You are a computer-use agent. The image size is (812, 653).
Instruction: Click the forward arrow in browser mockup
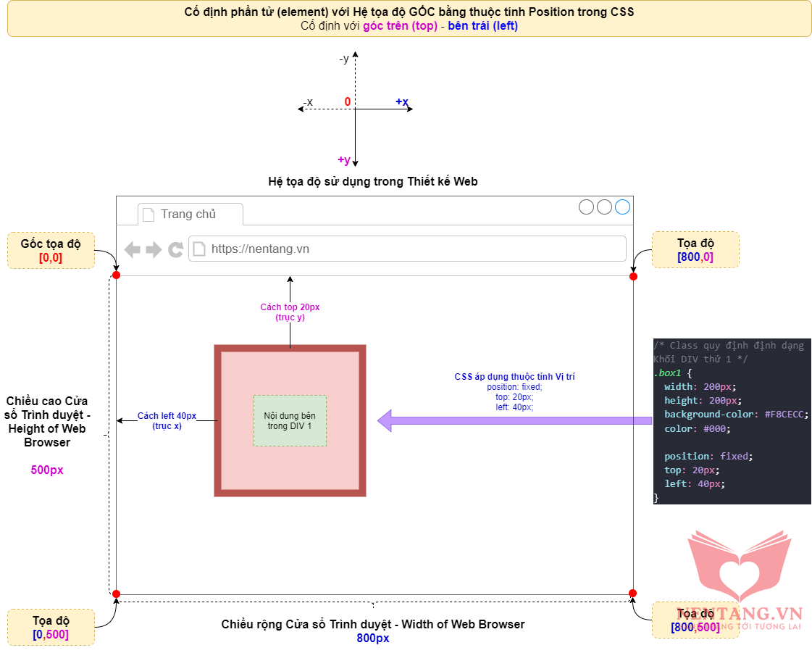pos(154,250)
